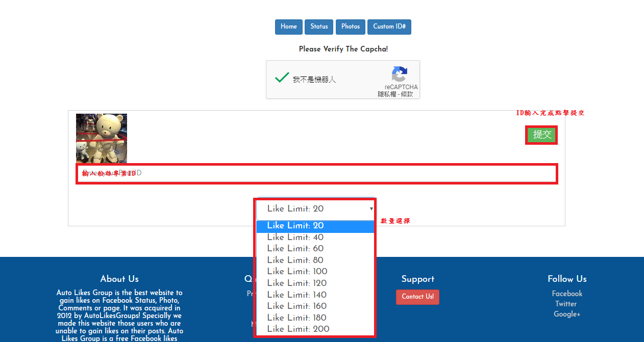Open the Custom ID# tab
Image resolution: width=644 pixels, height=342 pixels.
pos(389,27)
